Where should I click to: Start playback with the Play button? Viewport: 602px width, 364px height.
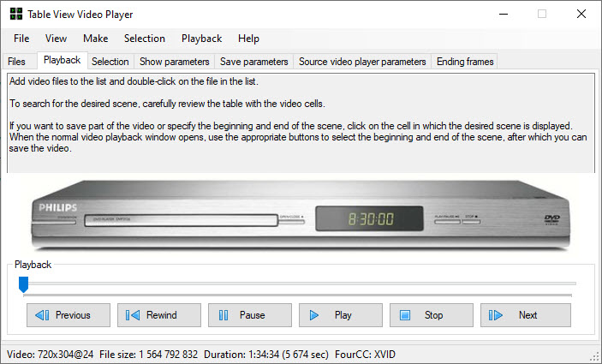click(x=341, y=315)
